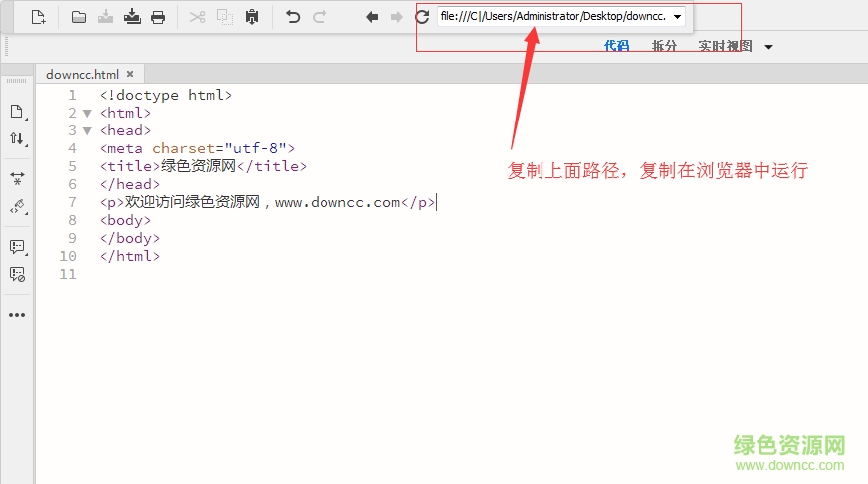
Task: Click the 实时视图 live view button
Action: (x=725, y=46)
